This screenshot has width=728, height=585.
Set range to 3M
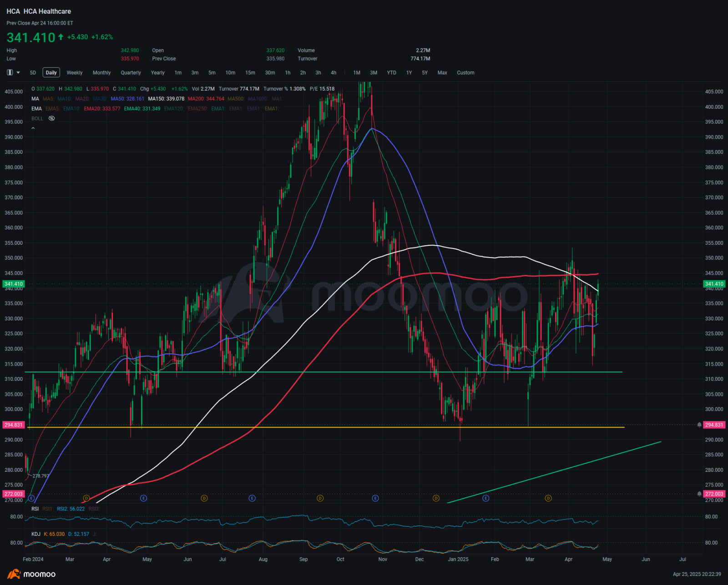(x=374, y=73)
